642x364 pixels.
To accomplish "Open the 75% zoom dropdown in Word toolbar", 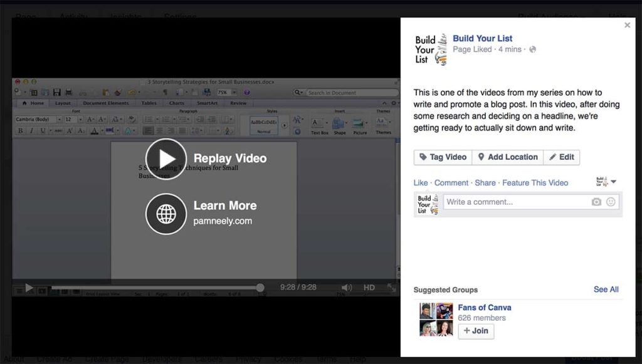I will pos(234,93).
